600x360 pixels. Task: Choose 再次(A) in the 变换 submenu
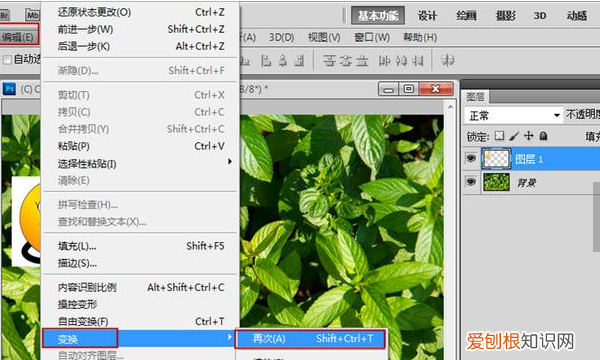point(310,339)
